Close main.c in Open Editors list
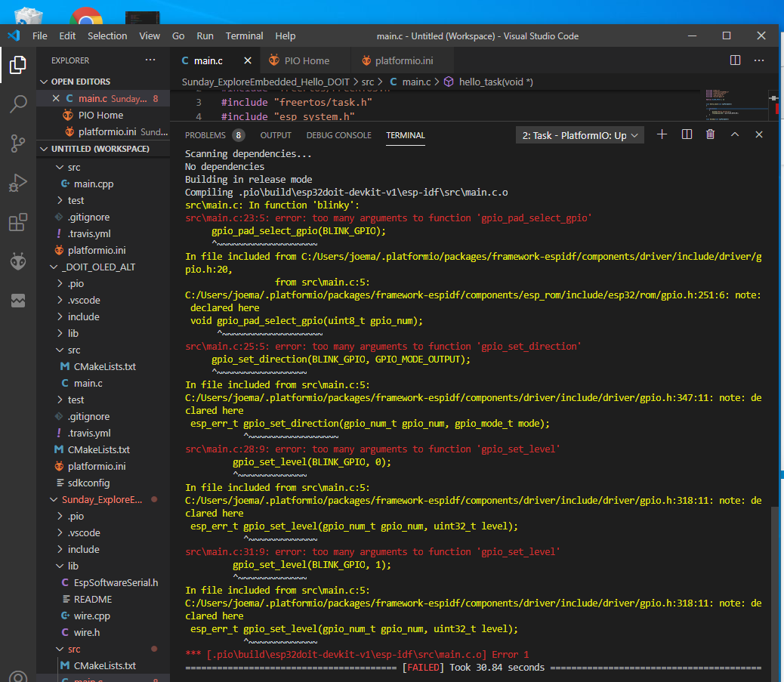Screen dimensions: 784x682 pos(56,98)
